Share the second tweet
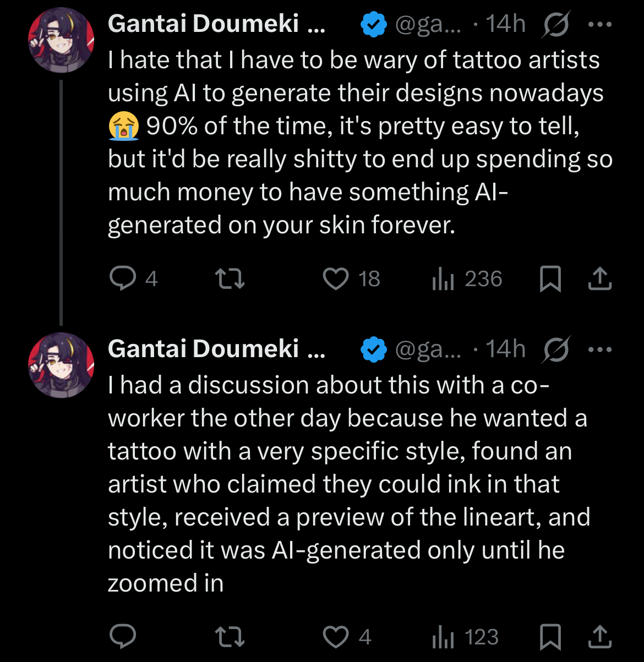The image size is (644, 662). 599,637
